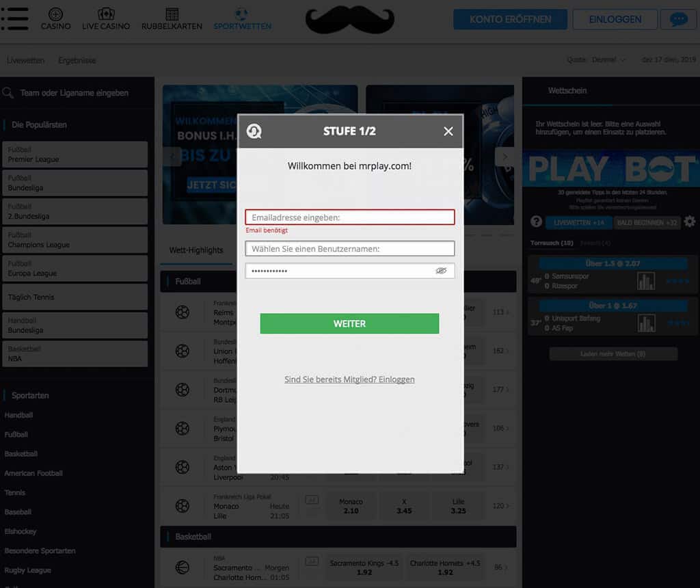The image size is (700, 588).
Task: Open the hamburger main menu
Action: point(15,18)
